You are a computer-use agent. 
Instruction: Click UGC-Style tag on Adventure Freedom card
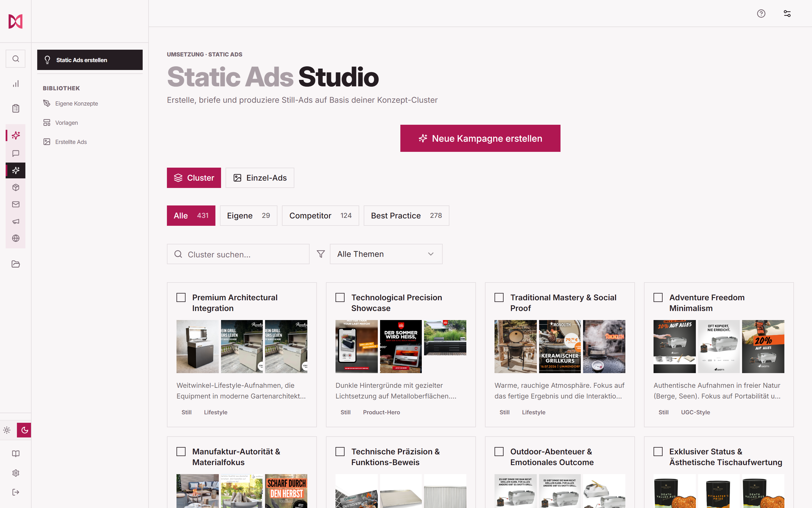(x=696, y=412)
